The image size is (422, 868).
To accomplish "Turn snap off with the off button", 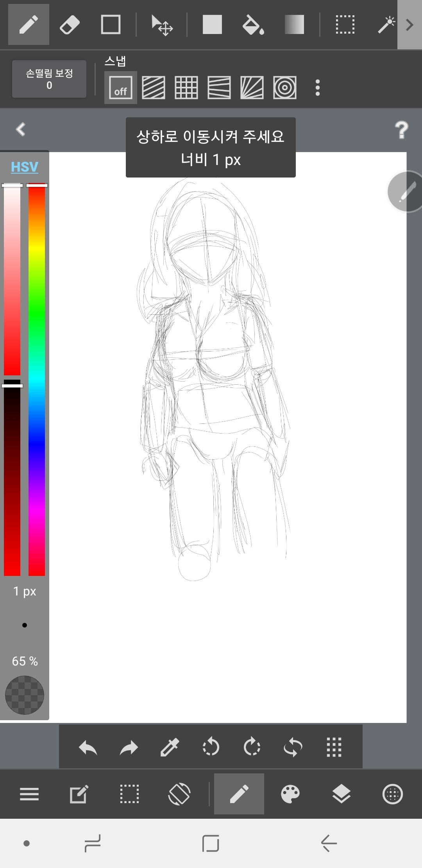I will (x=120, y=88).
